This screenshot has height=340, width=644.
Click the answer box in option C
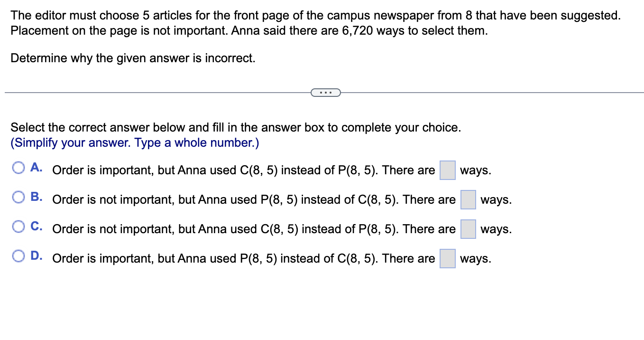point(468,229)
